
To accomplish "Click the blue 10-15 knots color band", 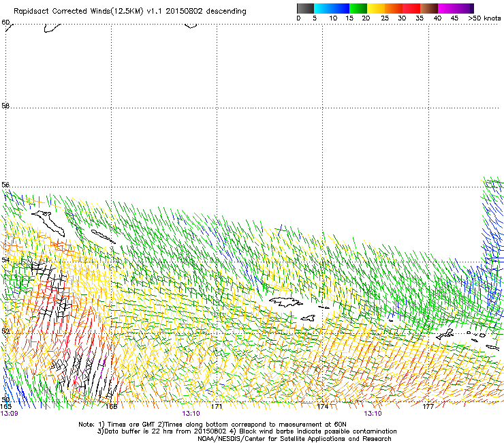I will coord(341,8).
